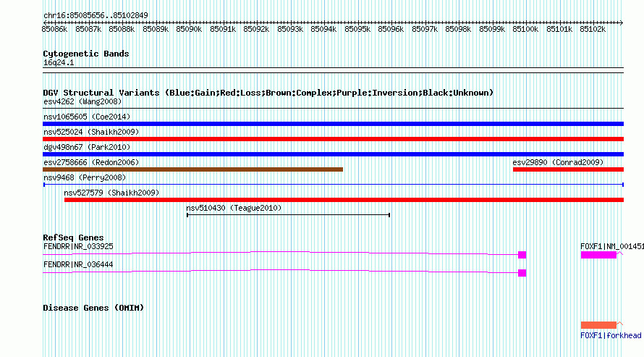The image size is (644, 357).
Task: Click the Disease Genes (OMIM) track title
Action: coord(93,308)
